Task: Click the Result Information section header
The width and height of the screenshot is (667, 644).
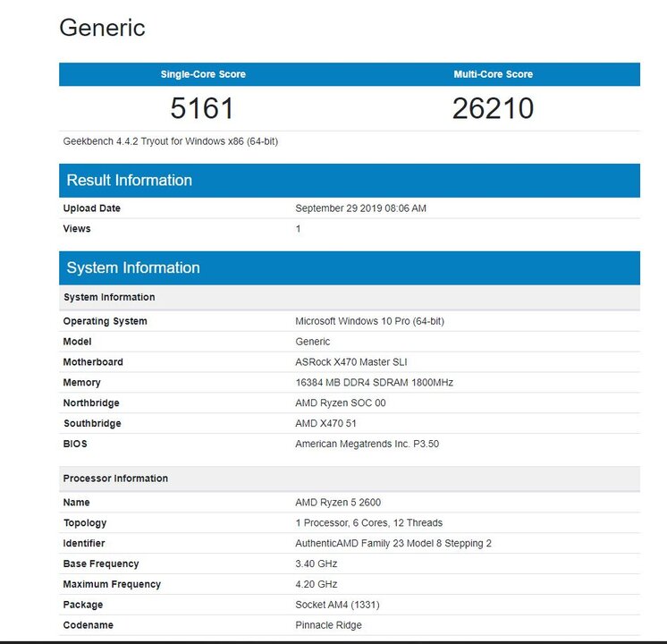Action: click(x=350, y=181)
